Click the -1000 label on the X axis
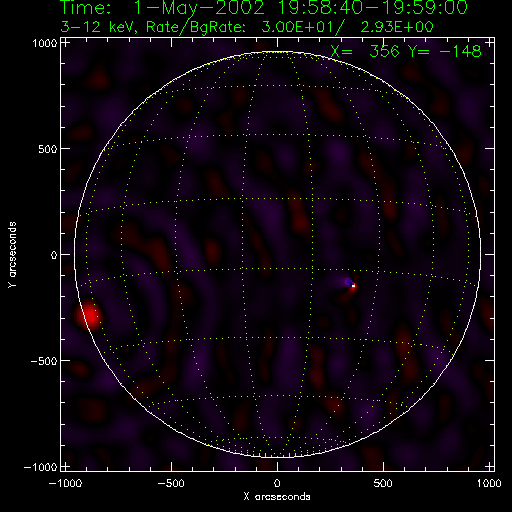The image size is (512, 512). click(x=65, y=483)
